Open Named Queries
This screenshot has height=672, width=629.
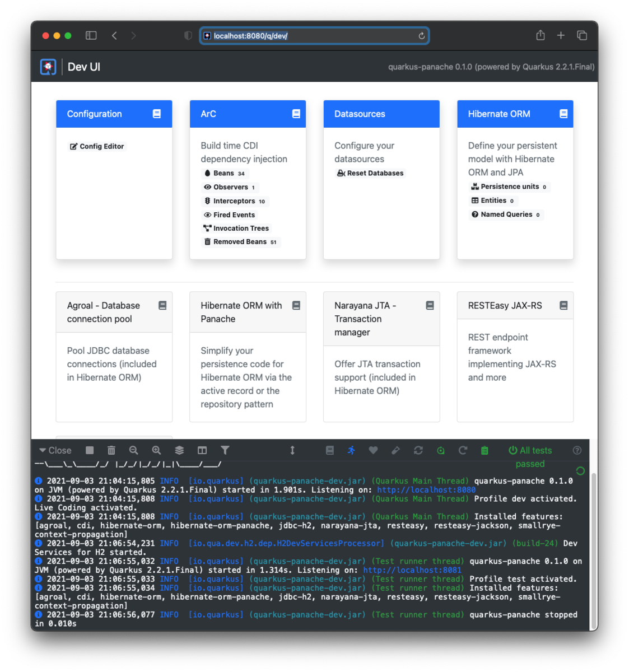click(x=506, y=214)
